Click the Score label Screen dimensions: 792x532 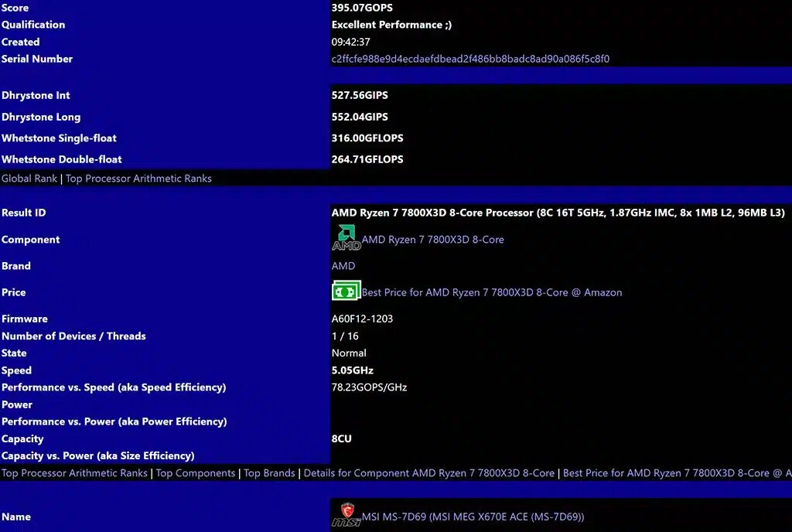click(15, 8)
